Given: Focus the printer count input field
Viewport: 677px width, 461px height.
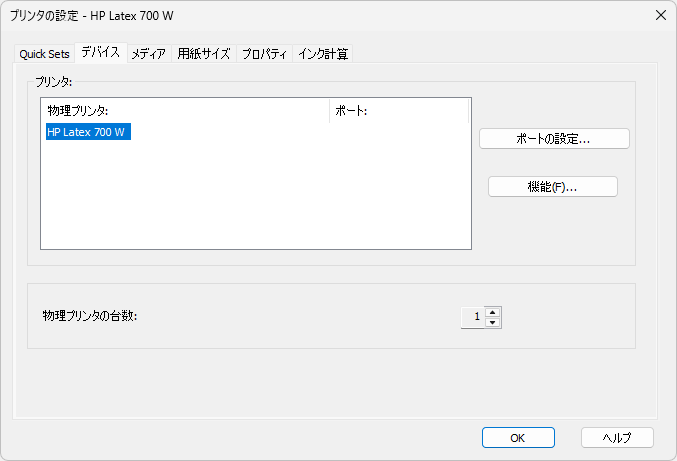Looking at the screenshot, I should click(x=473, y=318).
